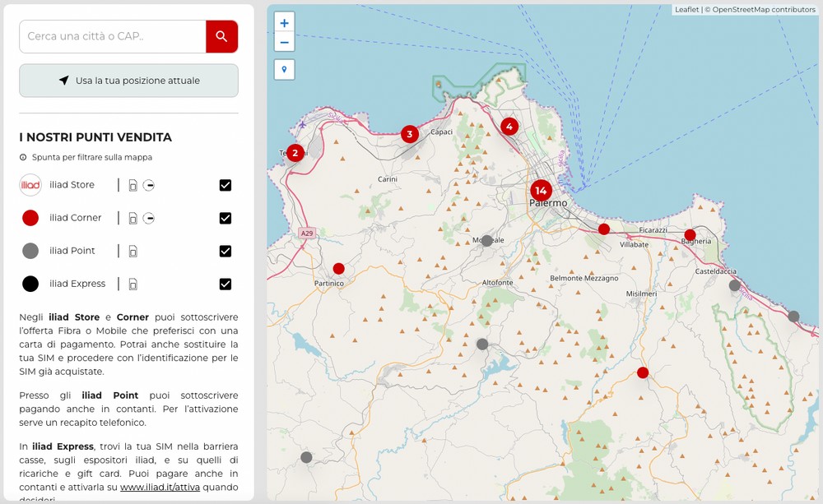The image size is (823, 504).
Task: Select the red marker south of Misilmeri
Action: [x=643, y=373]
